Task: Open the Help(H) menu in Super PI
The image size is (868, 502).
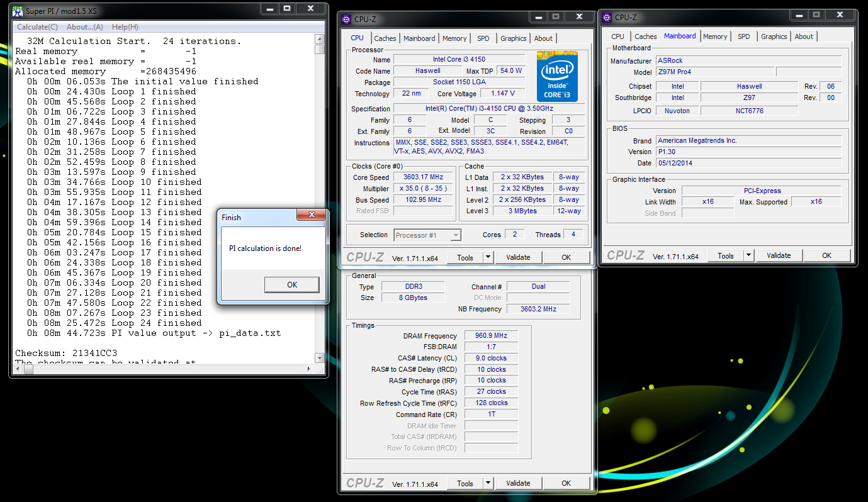Action: (x=125, y=27)
